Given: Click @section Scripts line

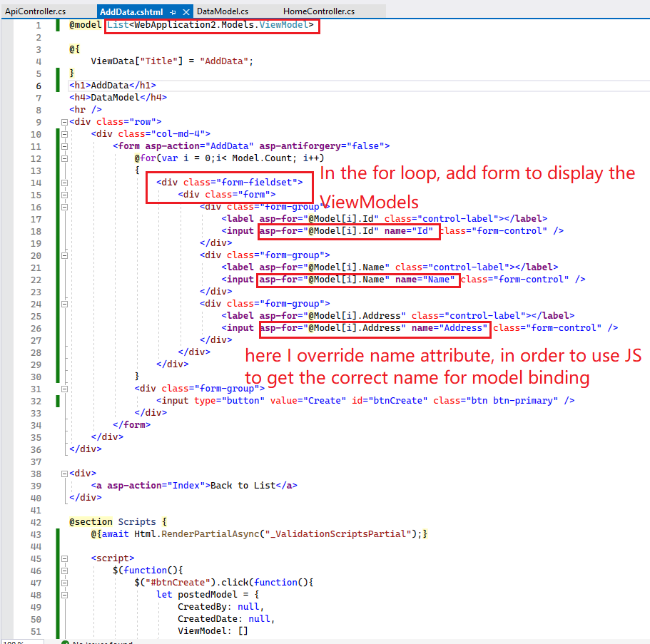Looking at the screenshot, I should (118, 522).
